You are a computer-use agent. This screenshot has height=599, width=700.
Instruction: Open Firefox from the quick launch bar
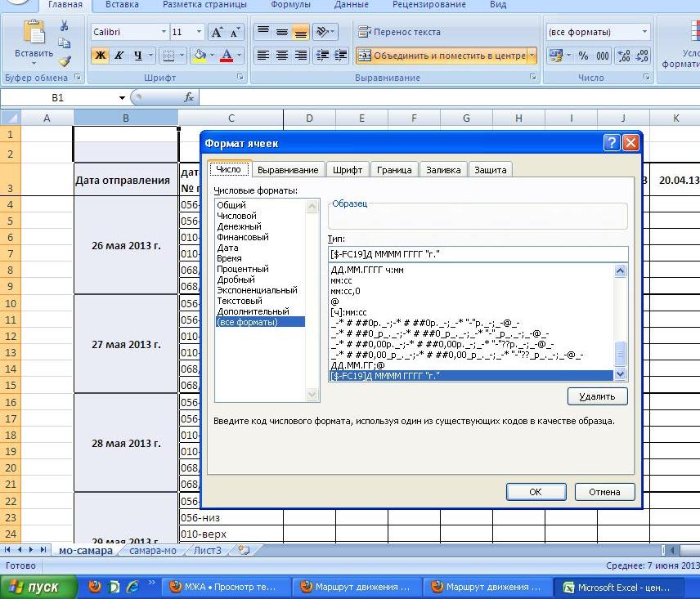coord(95,587)
